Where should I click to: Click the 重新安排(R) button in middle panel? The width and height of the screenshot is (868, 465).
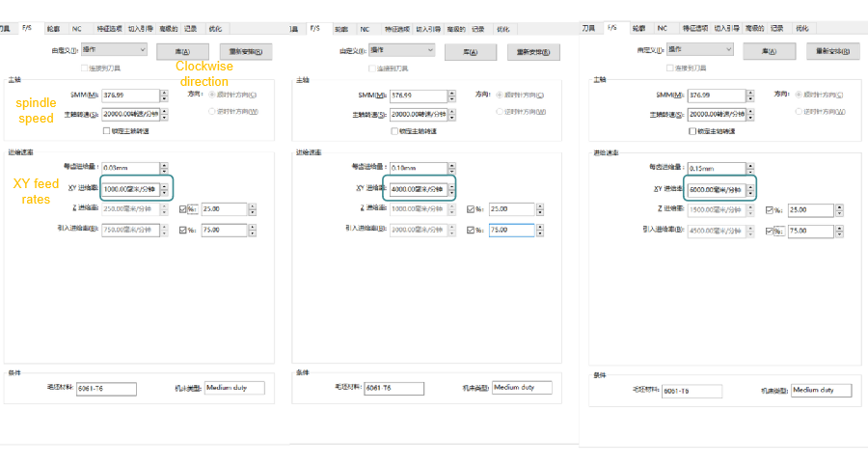(x=533, y=52)
